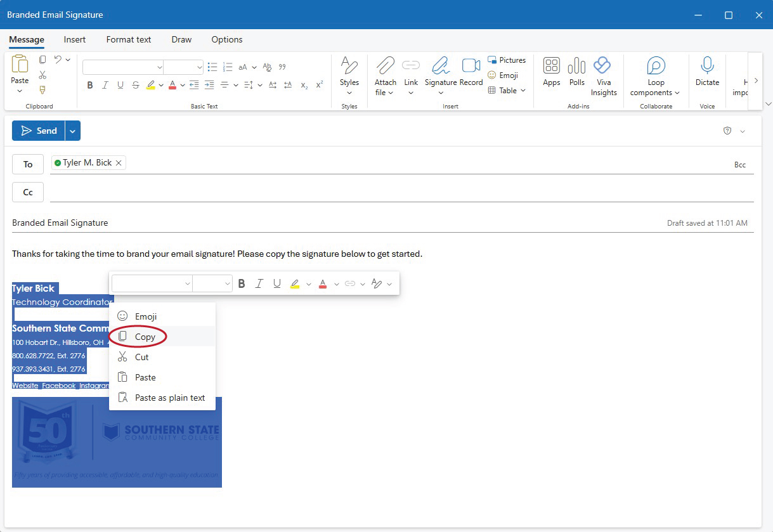Image resolution: width=773 pixels, height=532 pixels.
Task: Apply Strikethrough from the ribbon
Action: coord(135,85)
